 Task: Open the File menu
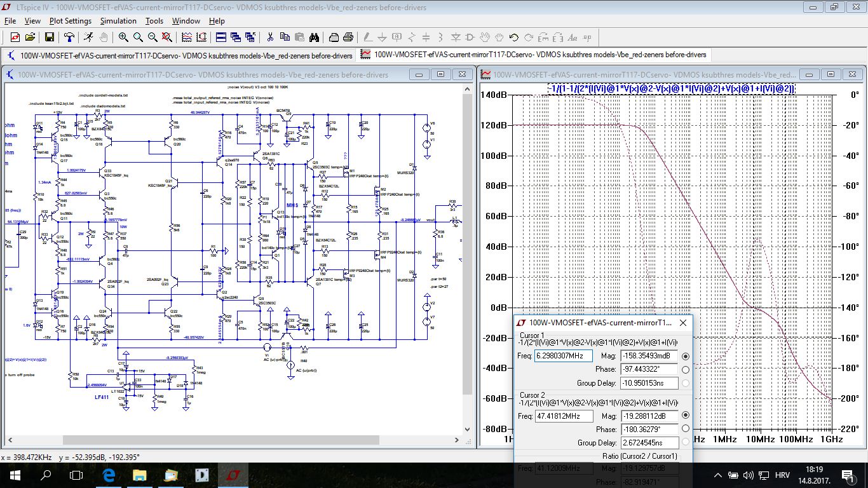tap(10, 21)
